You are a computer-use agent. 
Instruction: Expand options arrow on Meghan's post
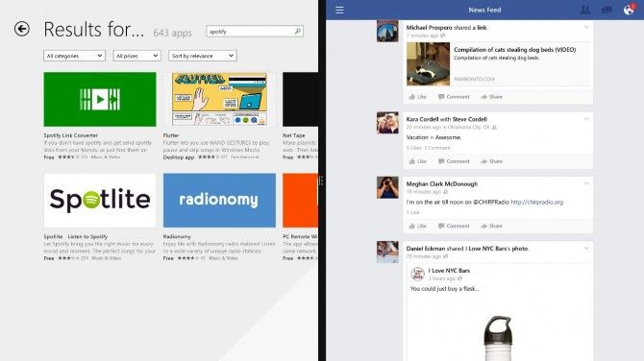tap(586, 183)
